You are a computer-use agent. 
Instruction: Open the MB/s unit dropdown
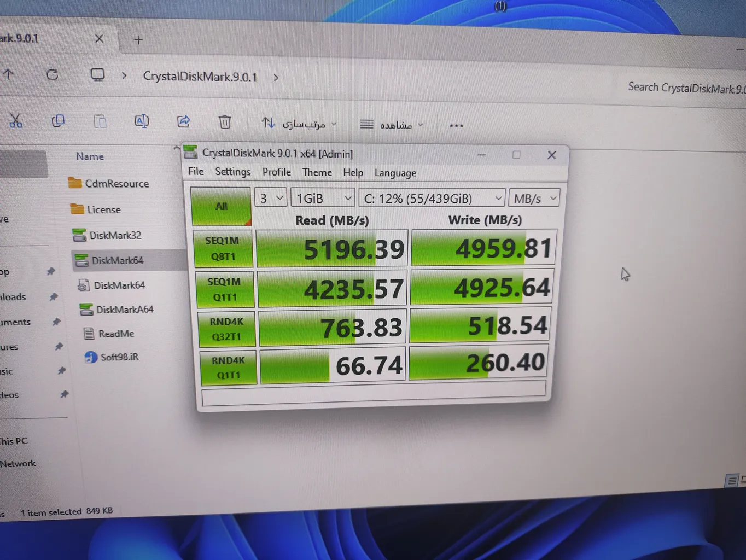(534, 199)
